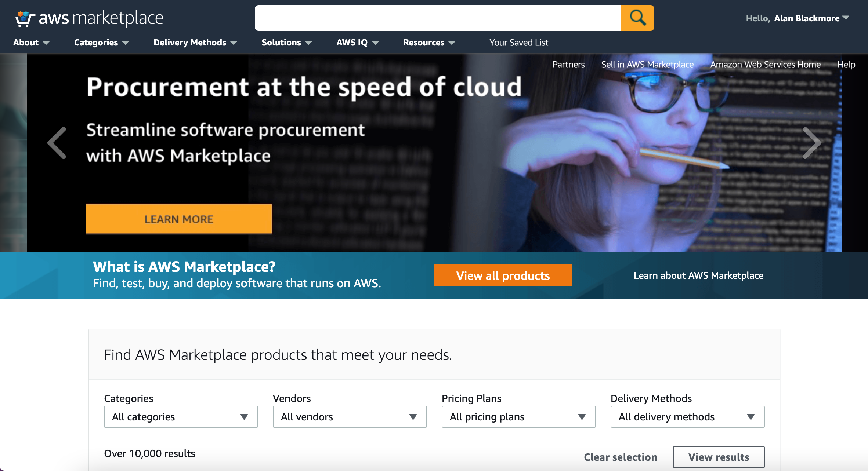The image size is (868, 471).
Task: Expand the Delivery Methods navigation menu
Action: (195, 43)
